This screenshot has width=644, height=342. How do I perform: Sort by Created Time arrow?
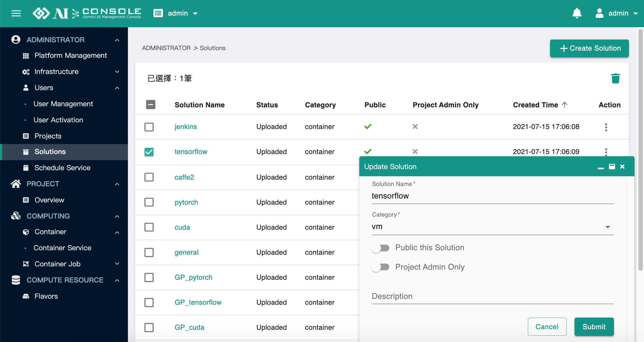(564, 105)
